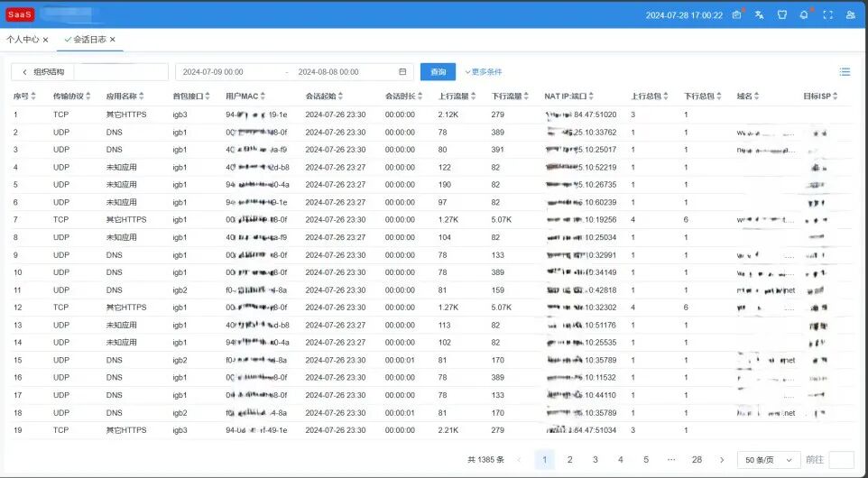Focus the 前往 page number input

[842, 460]
